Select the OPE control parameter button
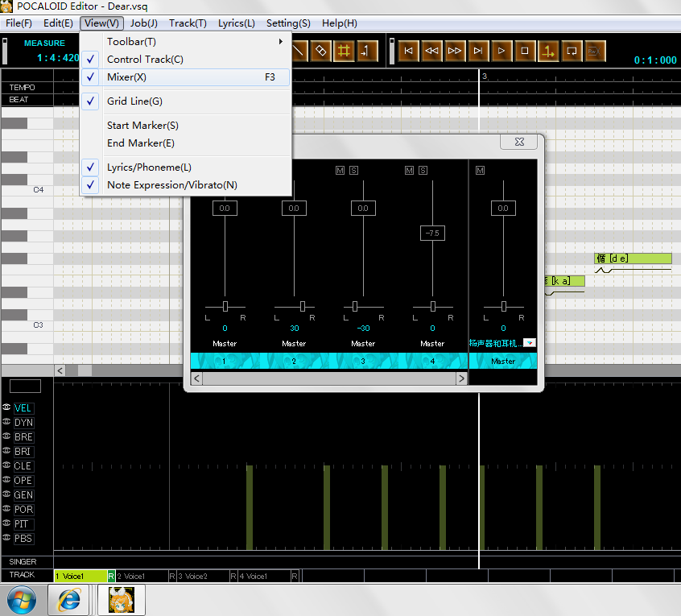 23,481
